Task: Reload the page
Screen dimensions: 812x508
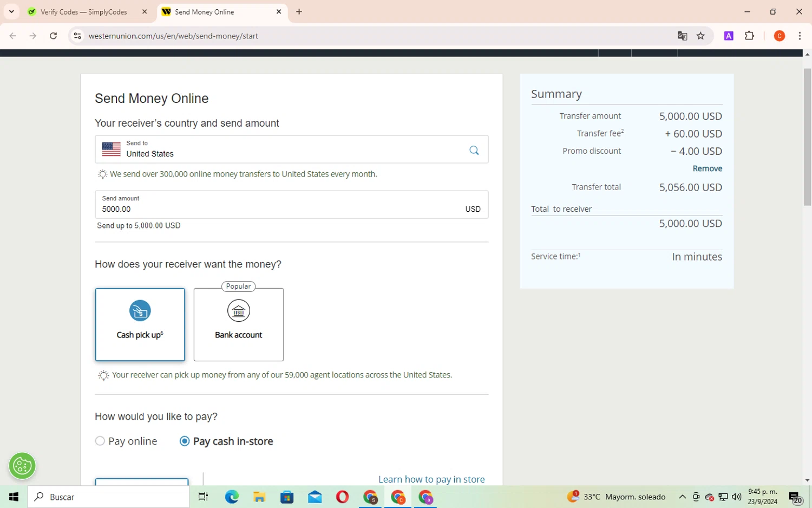Action: tap(53, 36)
